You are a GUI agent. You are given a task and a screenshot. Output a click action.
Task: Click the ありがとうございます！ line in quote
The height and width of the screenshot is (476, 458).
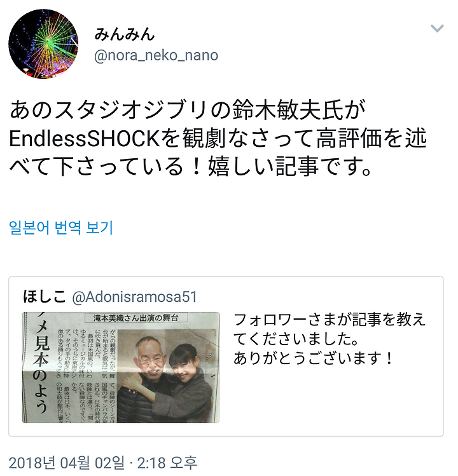pos(314,358)
